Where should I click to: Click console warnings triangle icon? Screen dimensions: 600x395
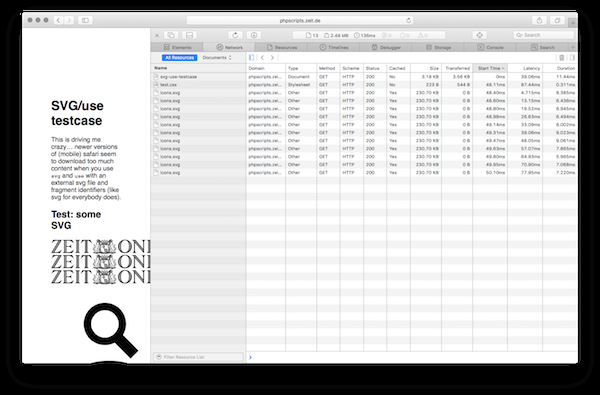[423, 35]
